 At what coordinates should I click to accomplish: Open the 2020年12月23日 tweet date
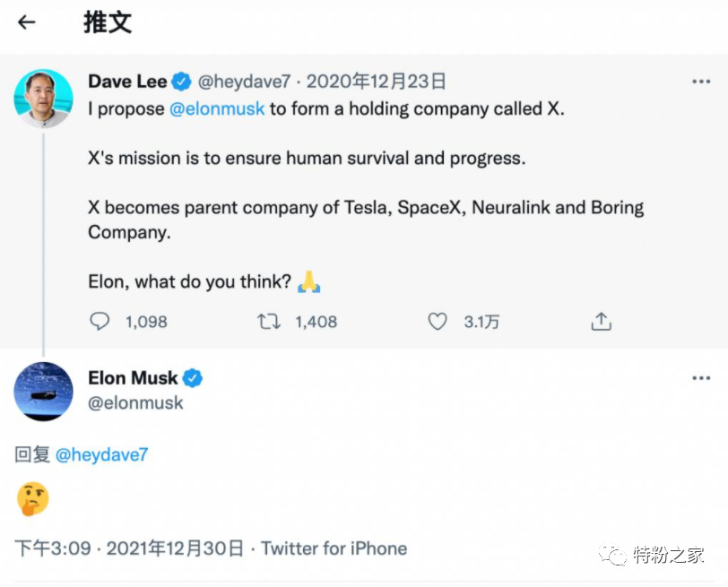coord(377,82)
